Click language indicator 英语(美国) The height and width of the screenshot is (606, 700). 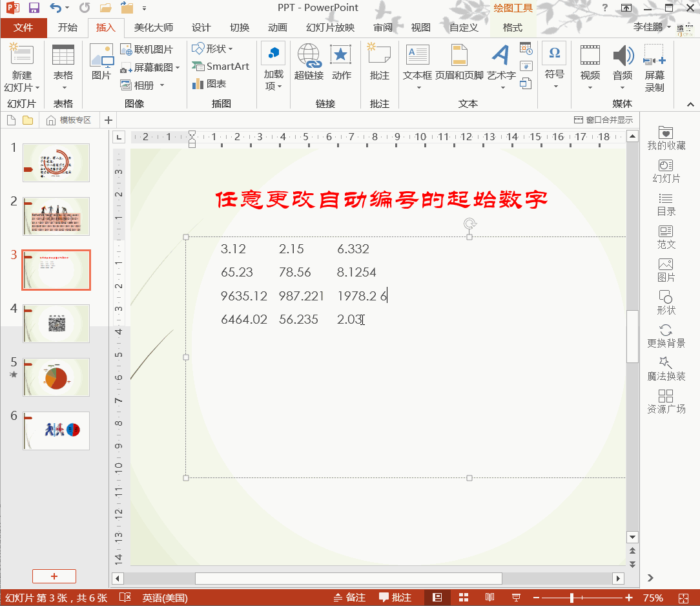click(x=165, y=598)
